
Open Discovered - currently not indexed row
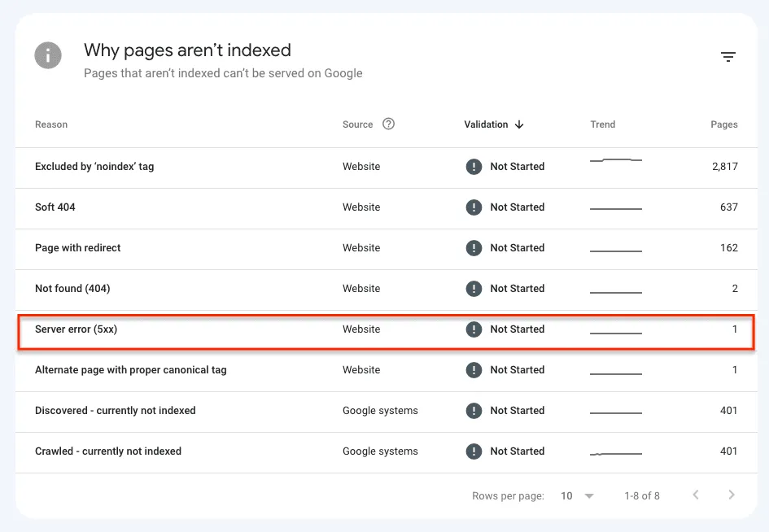click(x=387, y=412)
